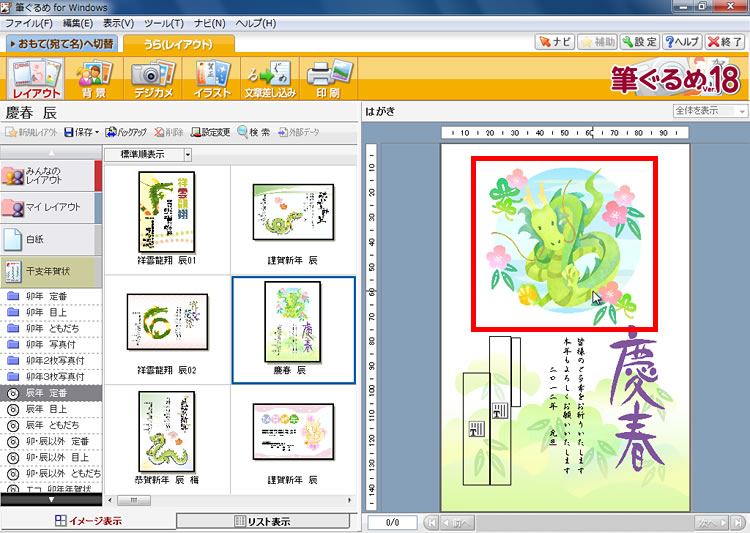Open 設定 settings
Screen dimensions: 750x533
[x=640, y=42]
